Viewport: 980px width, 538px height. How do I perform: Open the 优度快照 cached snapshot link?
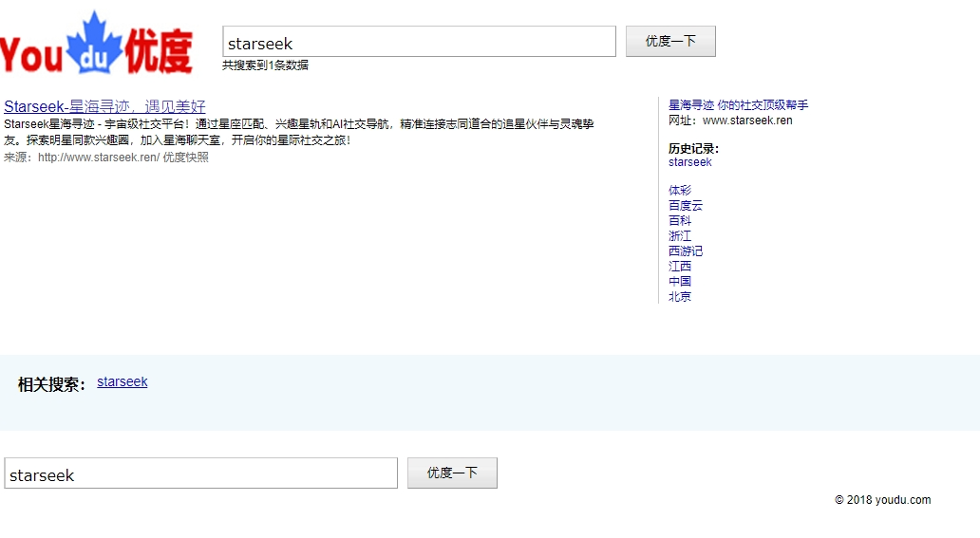pos(185,158)
